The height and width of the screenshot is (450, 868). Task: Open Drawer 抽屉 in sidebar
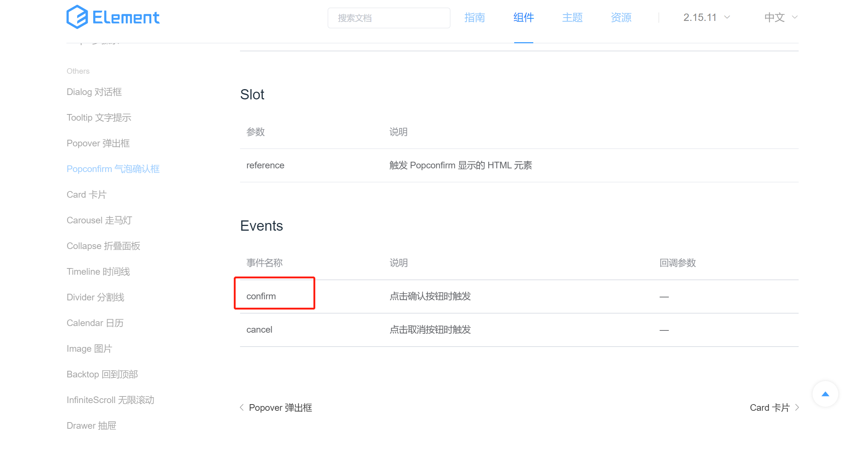pyautogui.click(x=91, y=426)
